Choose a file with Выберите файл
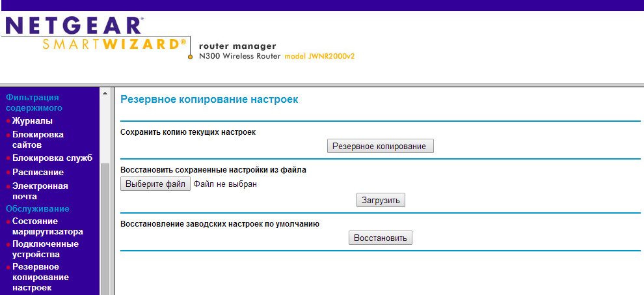Image resolution: width=644 pixels, height=295 pixels. point(155,184)
